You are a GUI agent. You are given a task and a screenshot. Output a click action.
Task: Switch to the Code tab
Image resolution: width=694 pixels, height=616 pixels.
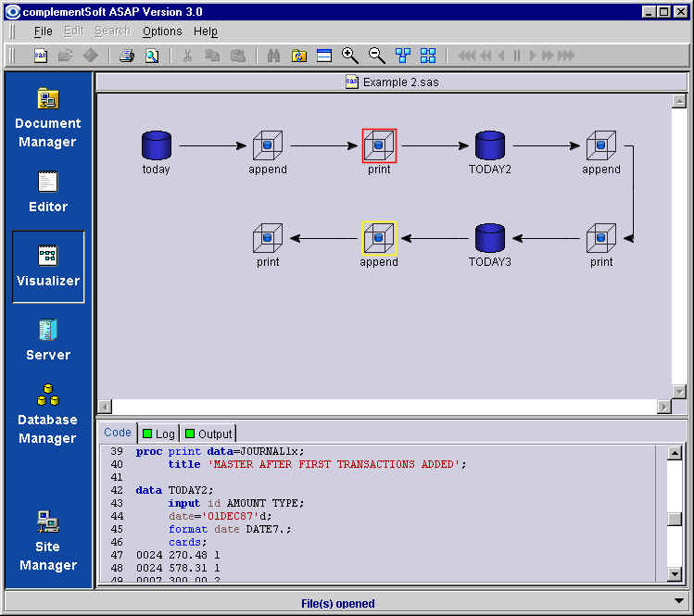pyautogui.click(x=118, y=433)
